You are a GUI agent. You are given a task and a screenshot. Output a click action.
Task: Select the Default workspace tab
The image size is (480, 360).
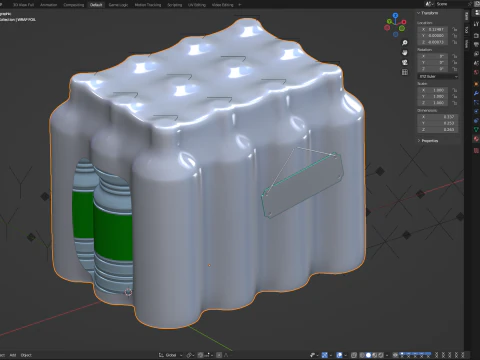point(96,5)
